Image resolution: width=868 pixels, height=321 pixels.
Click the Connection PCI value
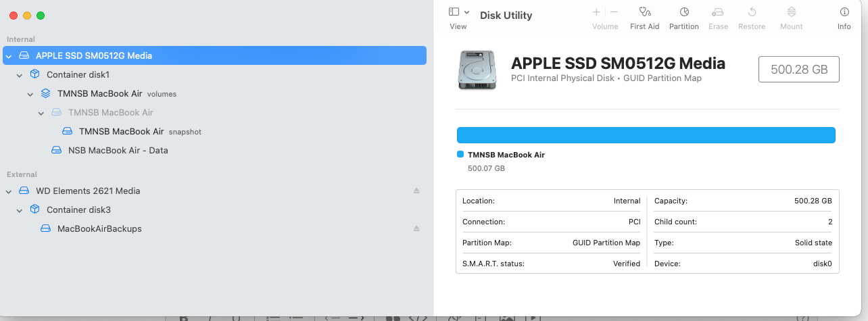tap(634, 222)
